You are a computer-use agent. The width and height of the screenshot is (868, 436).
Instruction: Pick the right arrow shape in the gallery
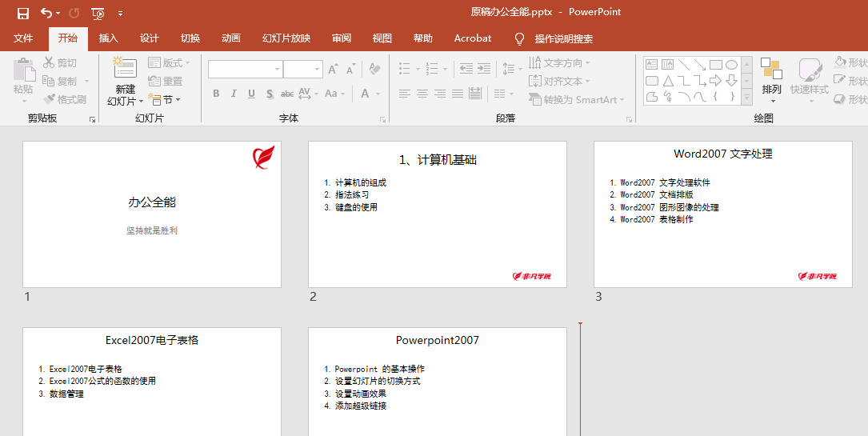click(715, 81)
